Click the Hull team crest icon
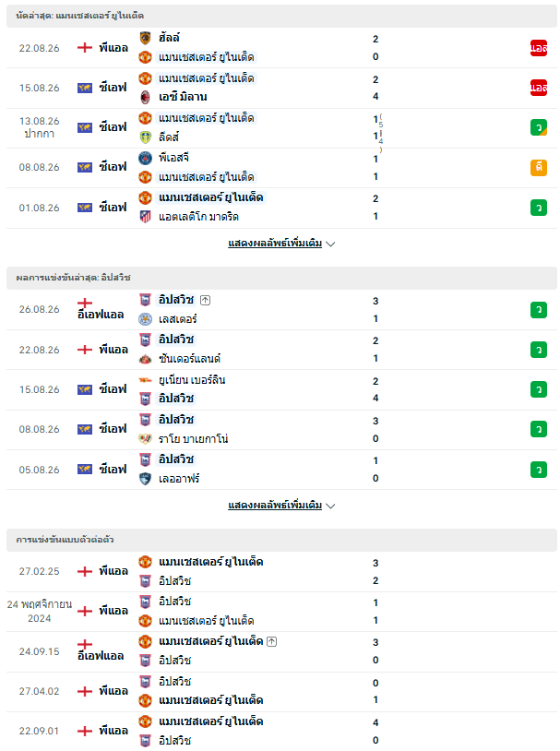The height and width of the screenshot is (751, 560). coord(145,38)
